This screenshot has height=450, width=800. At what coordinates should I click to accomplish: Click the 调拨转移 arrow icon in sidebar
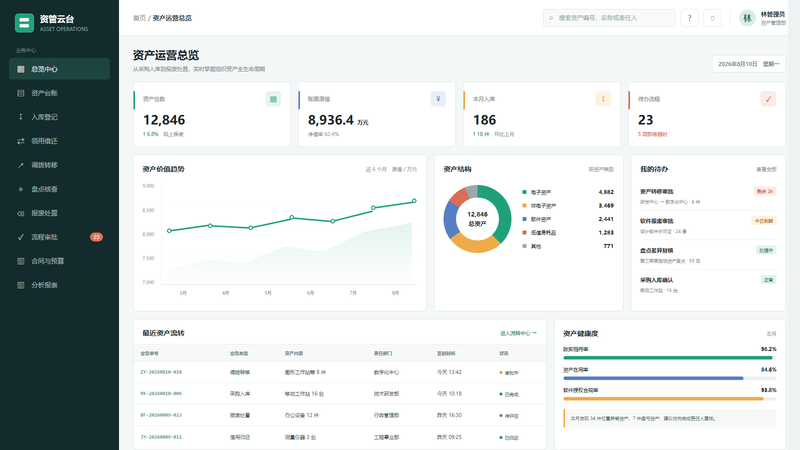point(20,165)
